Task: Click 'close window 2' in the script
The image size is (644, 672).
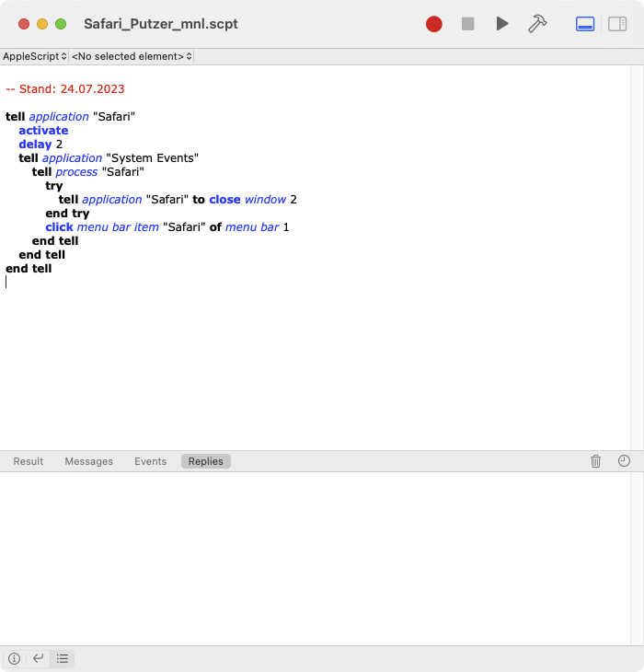Action: (253, 199)
